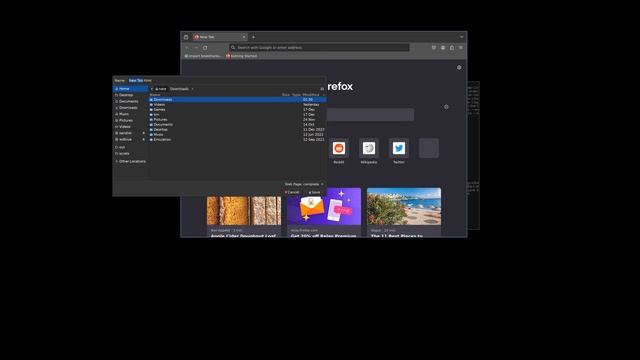Go back using the Firefox back arrow
The height and width of the screenshot is (360, 640).
(x=187, y=48)
